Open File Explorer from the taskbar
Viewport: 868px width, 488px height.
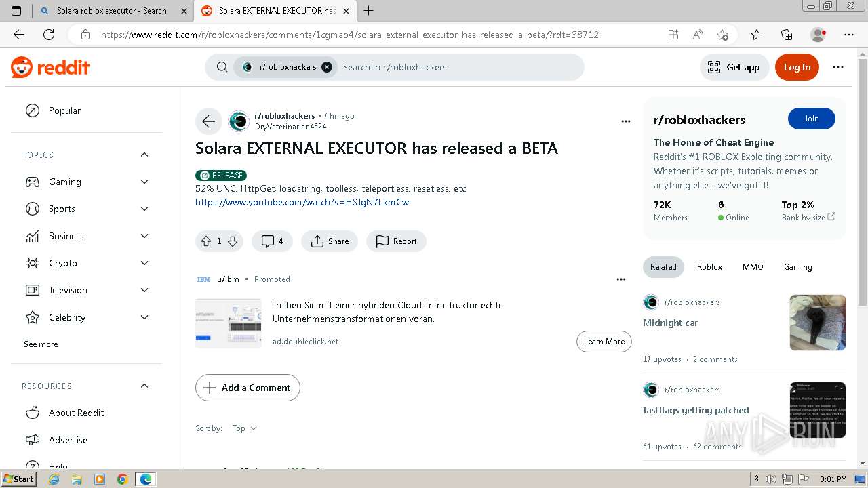tap(77, 479)
